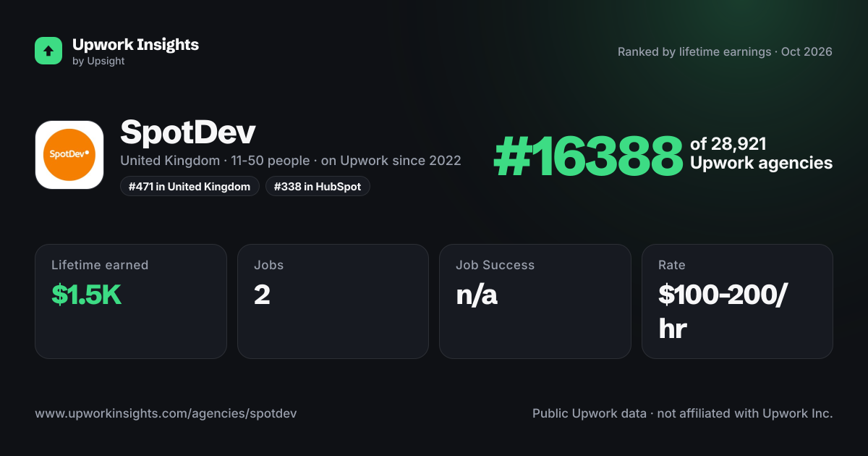The height and width of the screenshot is (456, 868).
Task: Open the SpotDev orange logo thumbnail
Action: [x=69, y=155]
